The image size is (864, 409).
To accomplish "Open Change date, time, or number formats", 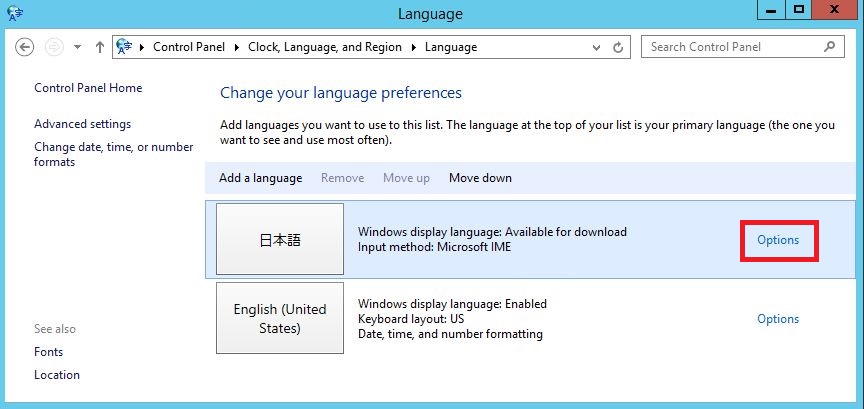I will point(114,154).
